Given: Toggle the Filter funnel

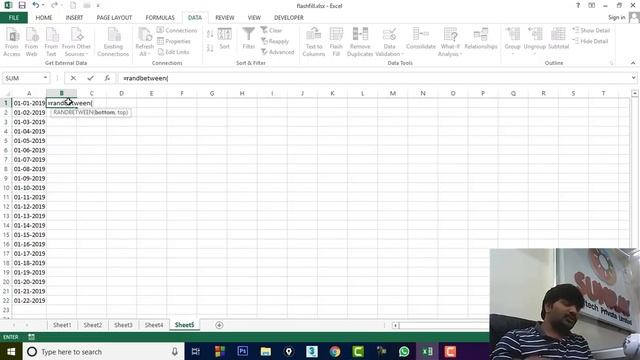Looking at the screenshot, I should point(249,39).
